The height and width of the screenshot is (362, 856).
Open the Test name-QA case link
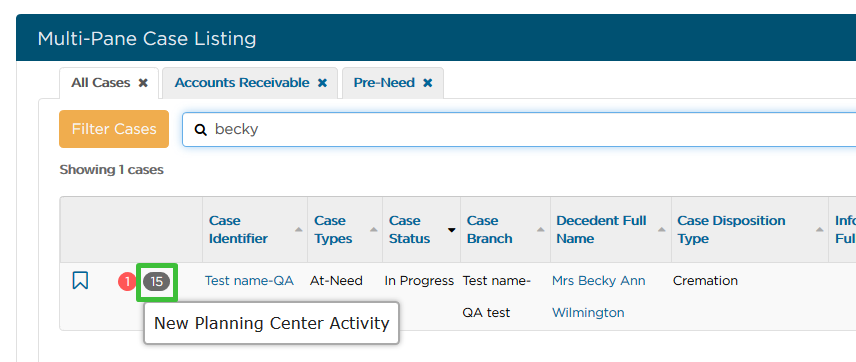[x=249, y=281]
